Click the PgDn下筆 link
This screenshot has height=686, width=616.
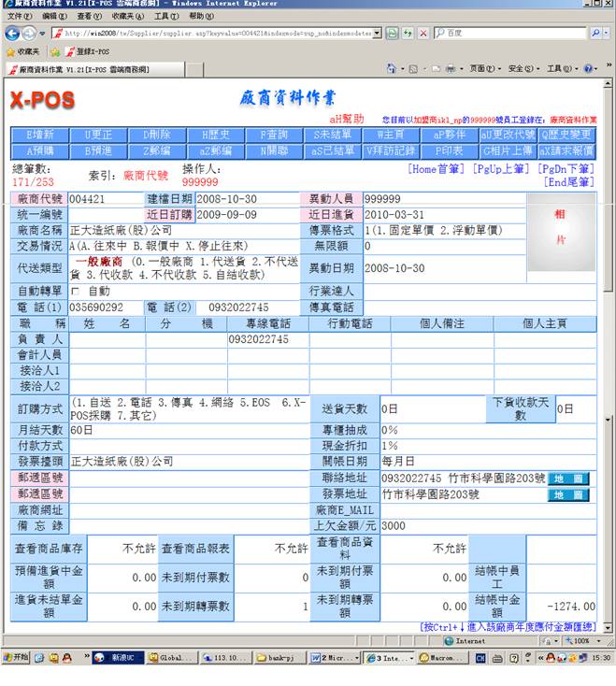(x=566, y=169)
